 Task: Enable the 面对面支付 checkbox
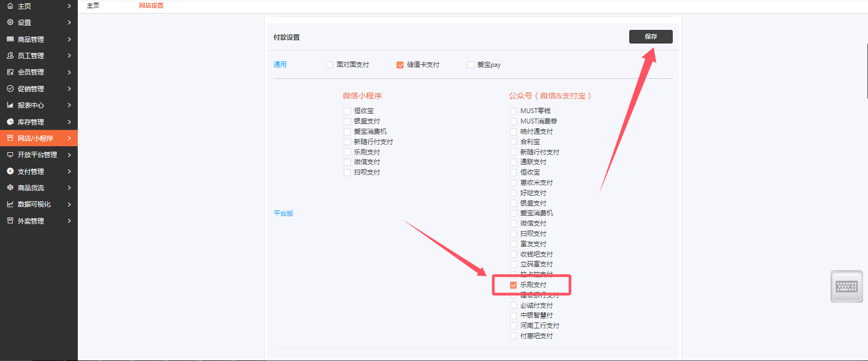pos(330,65)
